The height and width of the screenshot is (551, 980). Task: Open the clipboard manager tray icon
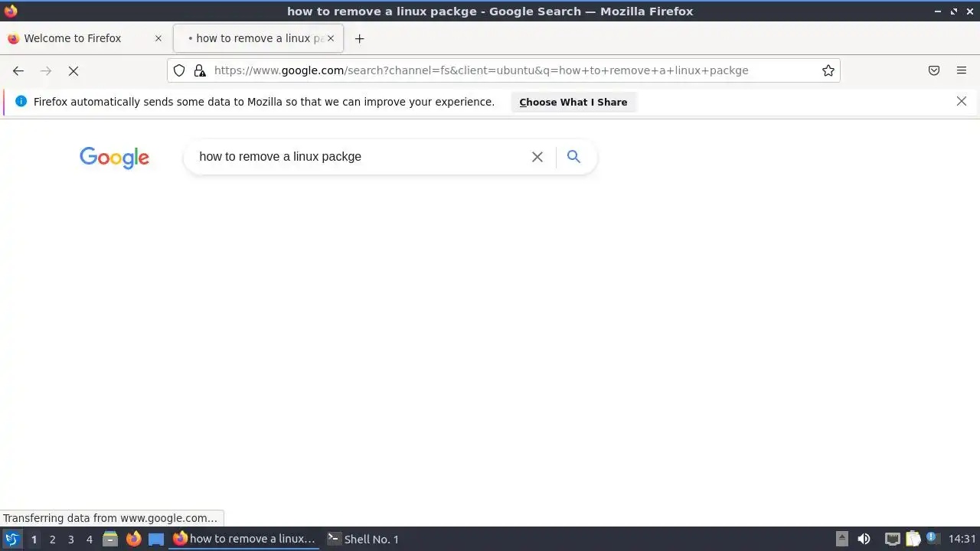pyautogui.click(x=913, y=539)
